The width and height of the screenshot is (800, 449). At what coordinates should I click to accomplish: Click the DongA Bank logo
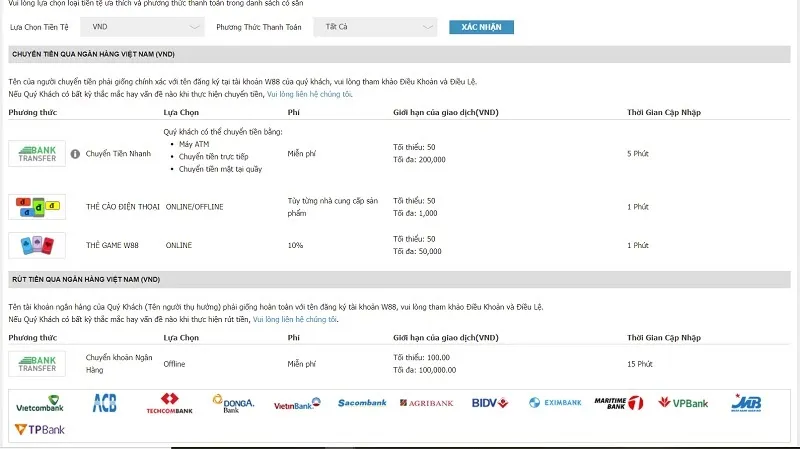(233, 403)
